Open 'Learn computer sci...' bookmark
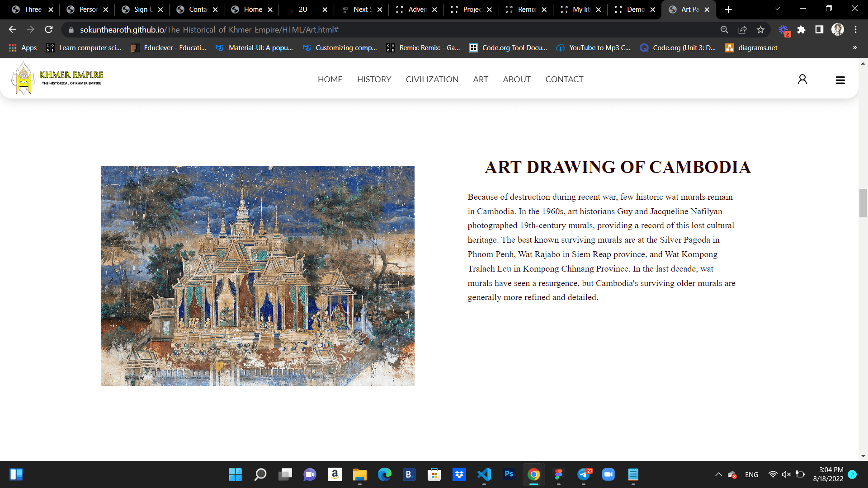868x488 pixels. pyautogui.click(x=84, y=48)
